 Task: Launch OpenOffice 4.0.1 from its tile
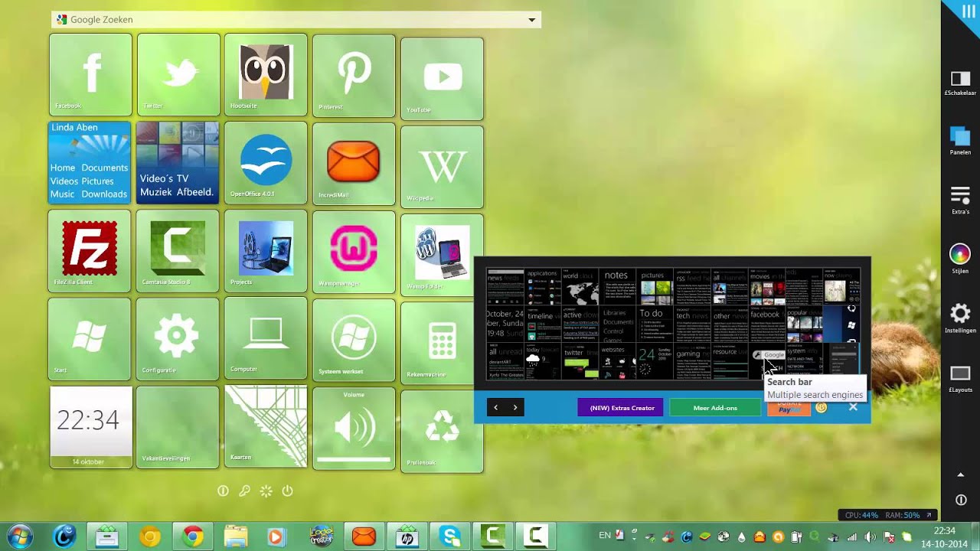266,163
